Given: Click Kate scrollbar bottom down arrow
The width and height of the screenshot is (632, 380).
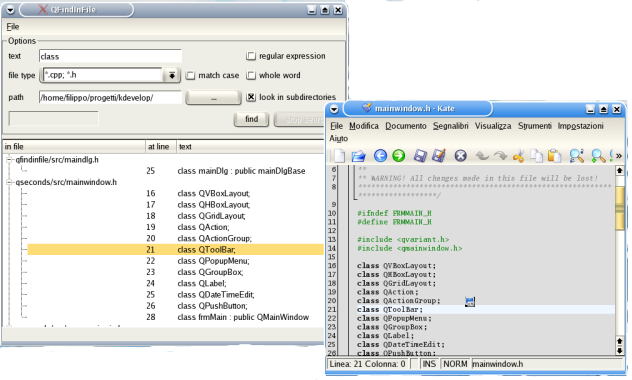Looking at the screenshot, I should pyautogui.click(x=620, y=351).
